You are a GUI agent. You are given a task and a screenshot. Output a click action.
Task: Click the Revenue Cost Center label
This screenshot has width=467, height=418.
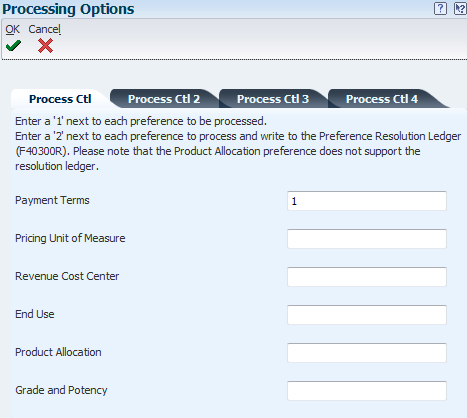coord(67,276)
